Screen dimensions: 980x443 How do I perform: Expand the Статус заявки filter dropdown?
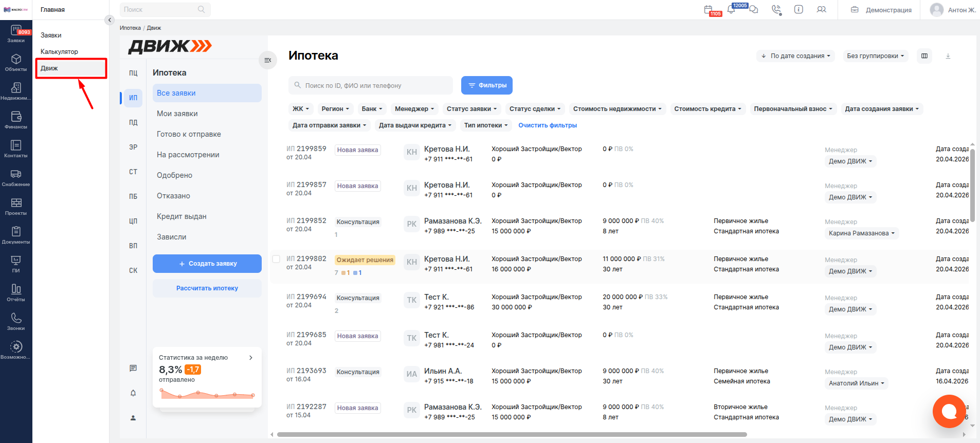point(471,109)
